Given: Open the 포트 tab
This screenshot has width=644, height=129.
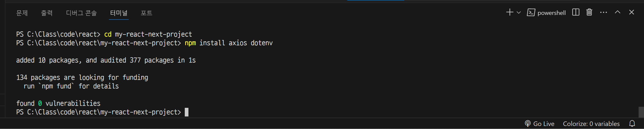Looking at the screenshot, I should tap(146, 13).
